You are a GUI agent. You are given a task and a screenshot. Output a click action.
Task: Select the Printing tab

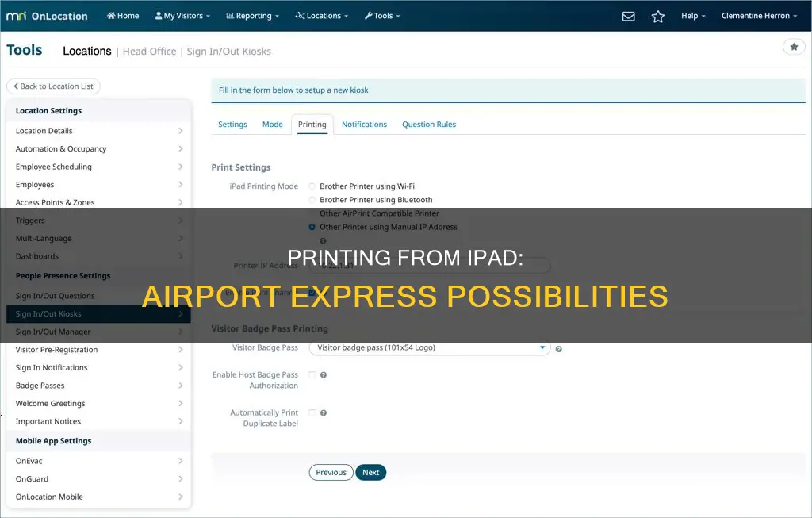click(x=312, y=125)
